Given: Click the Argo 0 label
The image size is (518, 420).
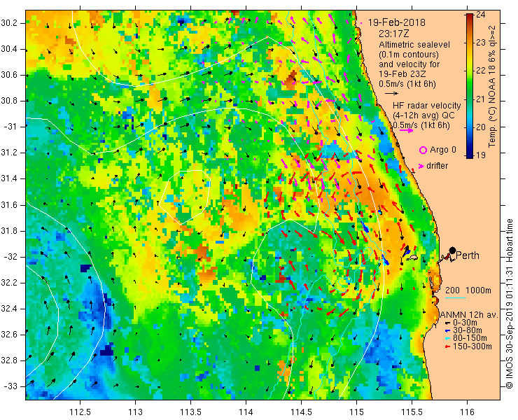Looking at the screenshot, I should pos(443,150).
